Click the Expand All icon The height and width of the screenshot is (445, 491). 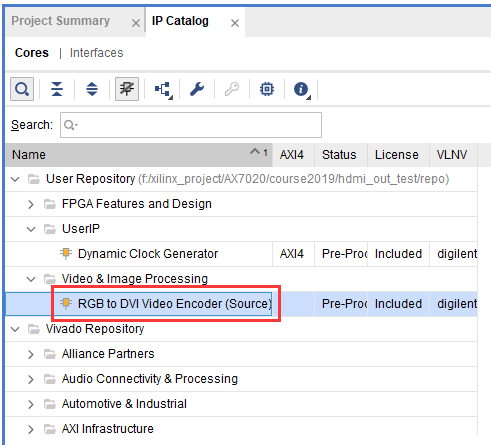click(x=92, y=89)
